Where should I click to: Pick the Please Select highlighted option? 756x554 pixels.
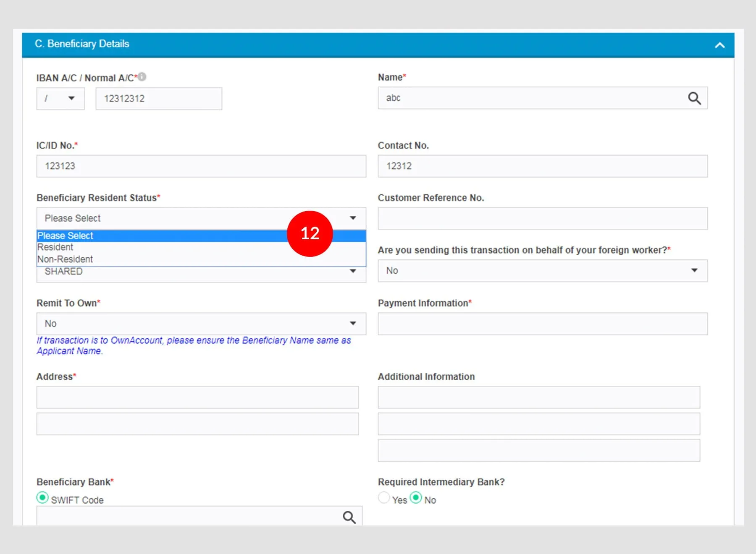[x=66, y=236]
